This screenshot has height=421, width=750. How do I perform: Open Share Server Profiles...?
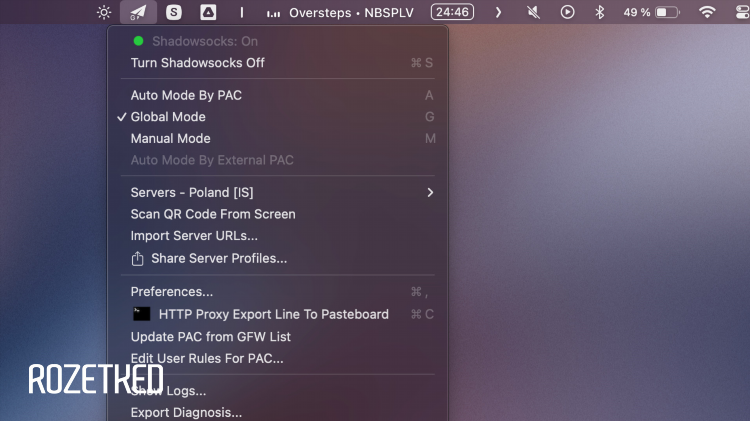[x=278, y=258]
